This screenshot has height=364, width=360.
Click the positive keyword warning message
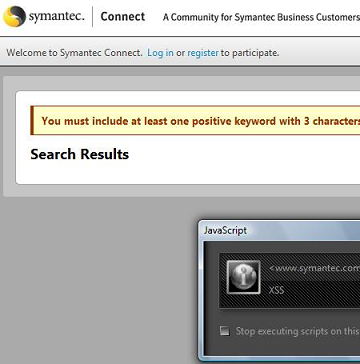tap(195, 121)
